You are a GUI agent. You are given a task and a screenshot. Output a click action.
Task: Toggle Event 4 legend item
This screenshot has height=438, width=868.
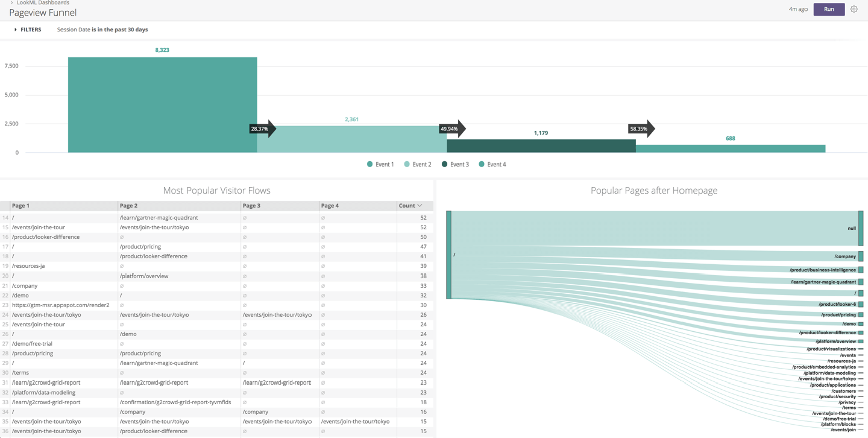492,164
